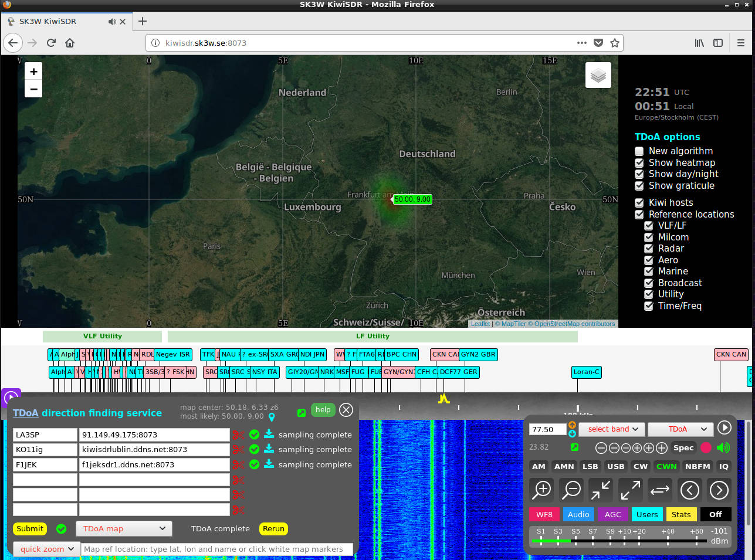Open the quick zoom dropdown
The width and height of the screenshot is (755, 560).
pos(46,549)
